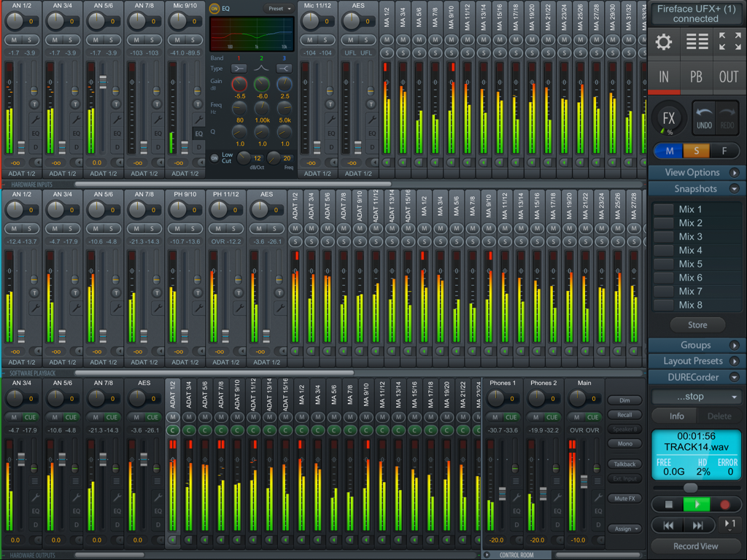Solo the S mode in the M S F selector
Viewport: 747px width, 560px height.
(x=696, y=151)
